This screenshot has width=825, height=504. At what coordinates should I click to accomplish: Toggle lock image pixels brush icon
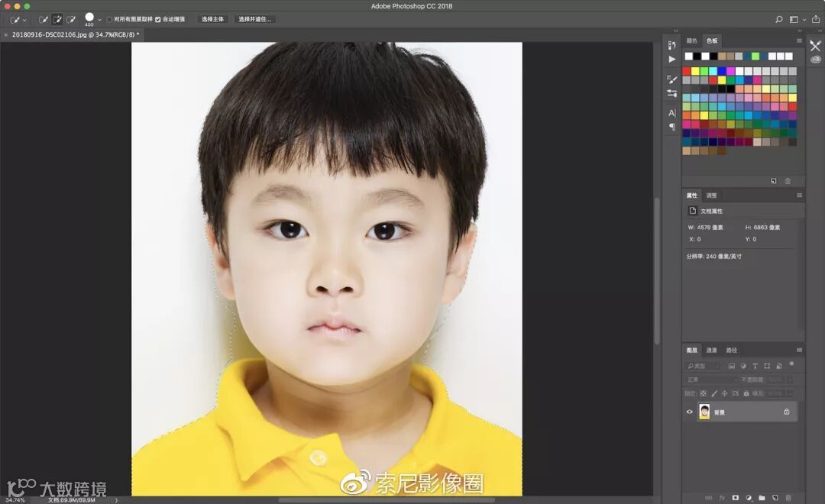[714, 393]
